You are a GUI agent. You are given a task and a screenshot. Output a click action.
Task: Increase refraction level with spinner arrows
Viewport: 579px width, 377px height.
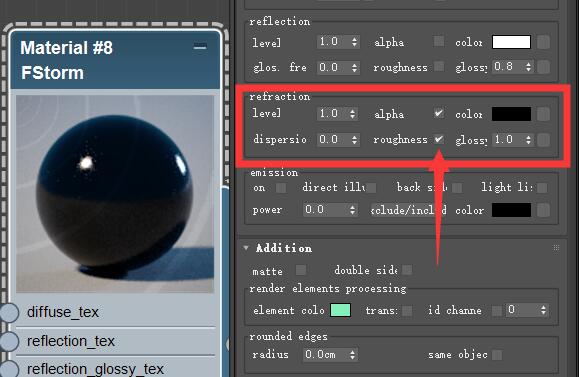pyautogui.click(x=353, y=113)
